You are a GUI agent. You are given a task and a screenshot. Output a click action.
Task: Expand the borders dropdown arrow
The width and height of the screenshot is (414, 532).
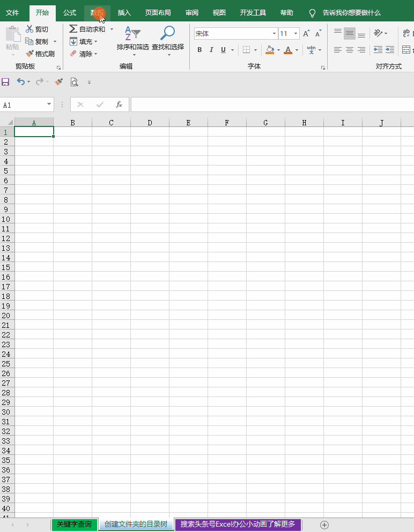[255, 50]
